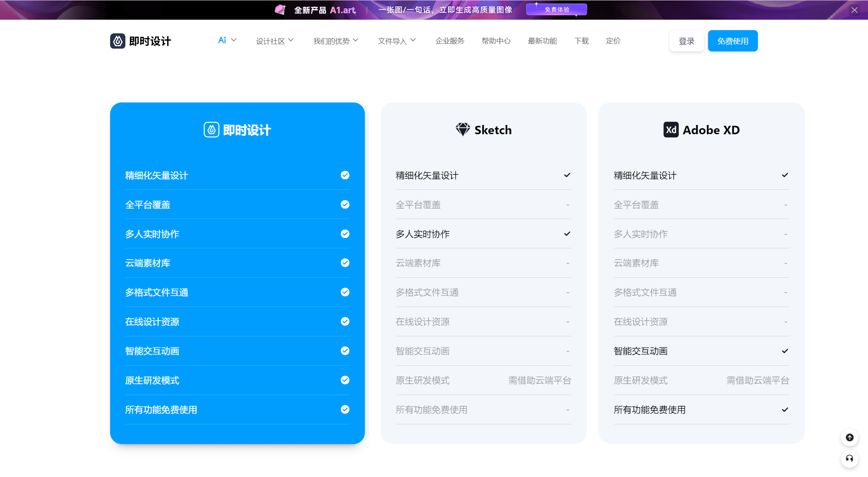Open customer support headset button
This screenshot has width=868, height=477.
click(850, 459)
